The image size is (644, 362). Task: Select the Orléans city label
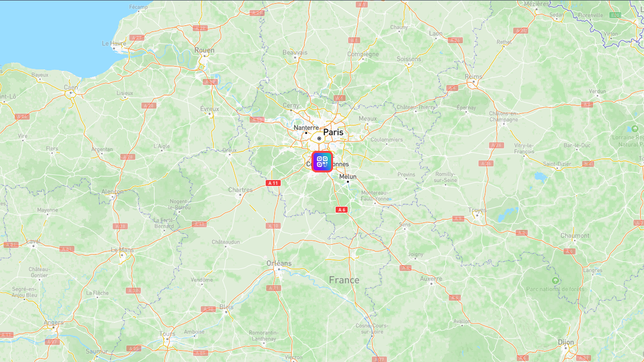(x=279, y=263)
